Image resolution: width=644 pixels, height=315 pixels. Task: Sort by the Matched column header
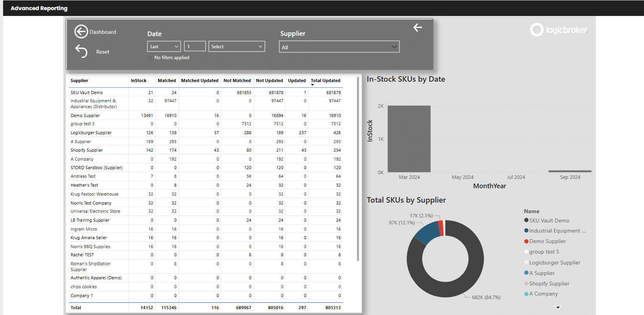pyautogui.click(x=167, y=80)
